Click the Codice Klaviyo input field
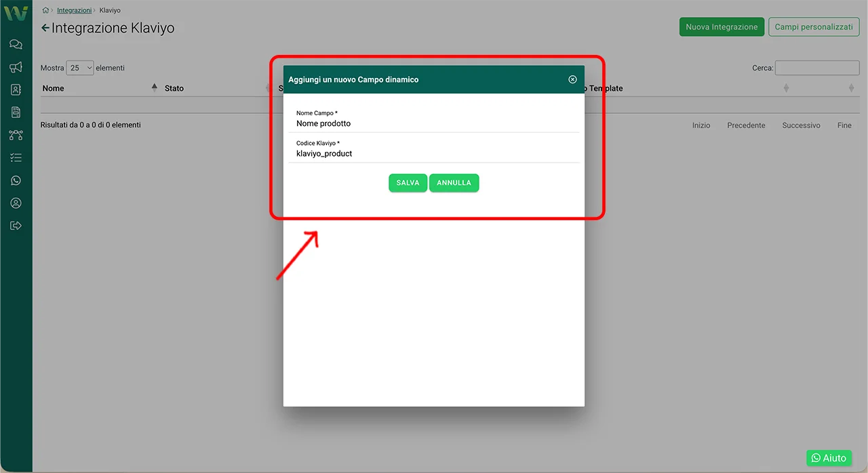Screen dimensions: 868x473 click(434, 154)
